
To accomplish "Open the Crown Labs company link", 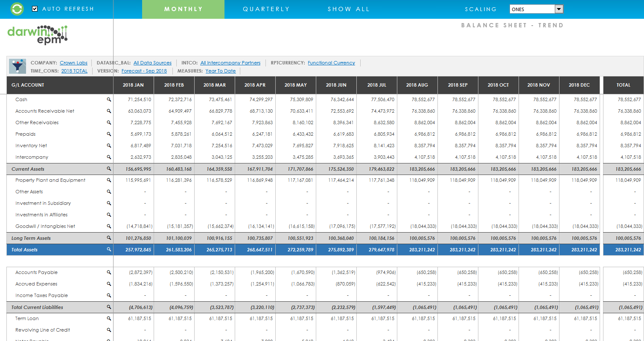I will pos(73,63).
